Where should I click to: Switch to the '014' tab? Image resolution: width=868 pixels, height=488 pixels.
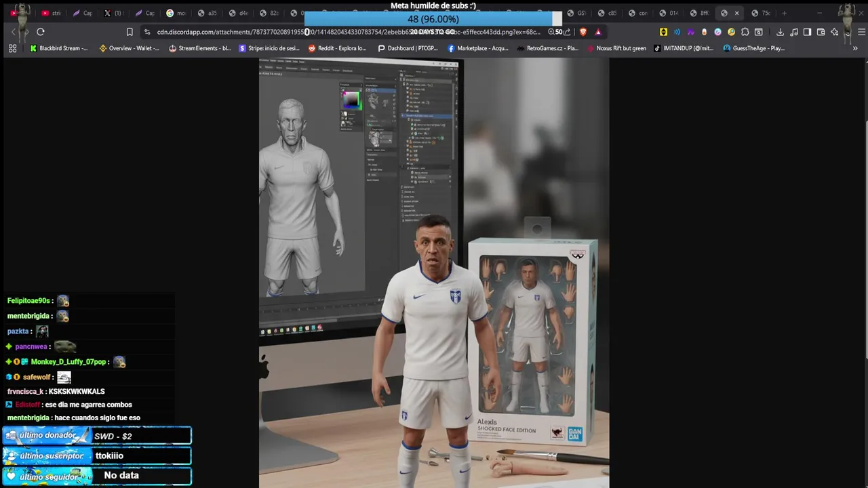click(x=669, y=13)
